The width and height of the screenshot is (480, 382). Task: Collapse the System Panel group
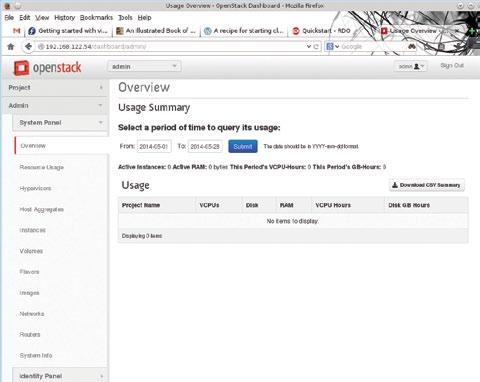pos(60,123)
